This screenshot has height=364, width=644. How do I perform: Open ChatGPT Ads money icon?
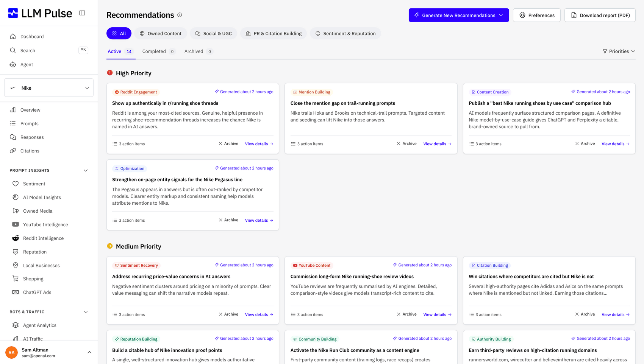coord(16,292)
